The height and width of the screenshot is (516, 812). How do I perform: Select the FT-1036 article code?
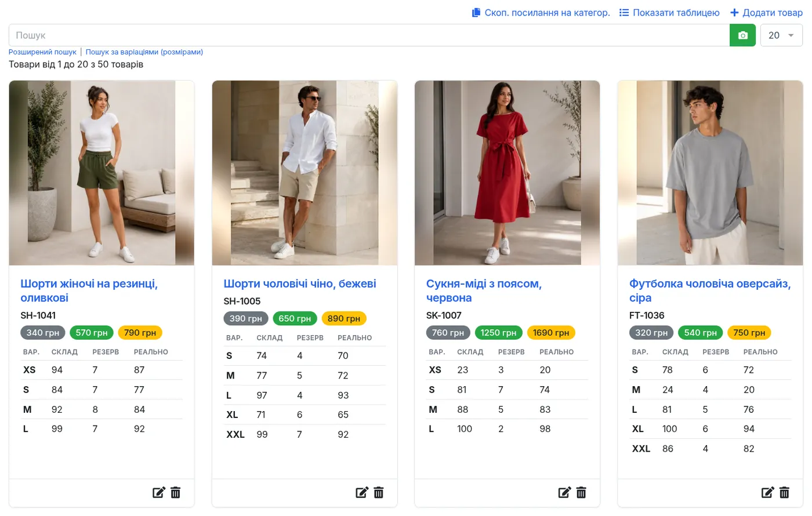point(647,315)
